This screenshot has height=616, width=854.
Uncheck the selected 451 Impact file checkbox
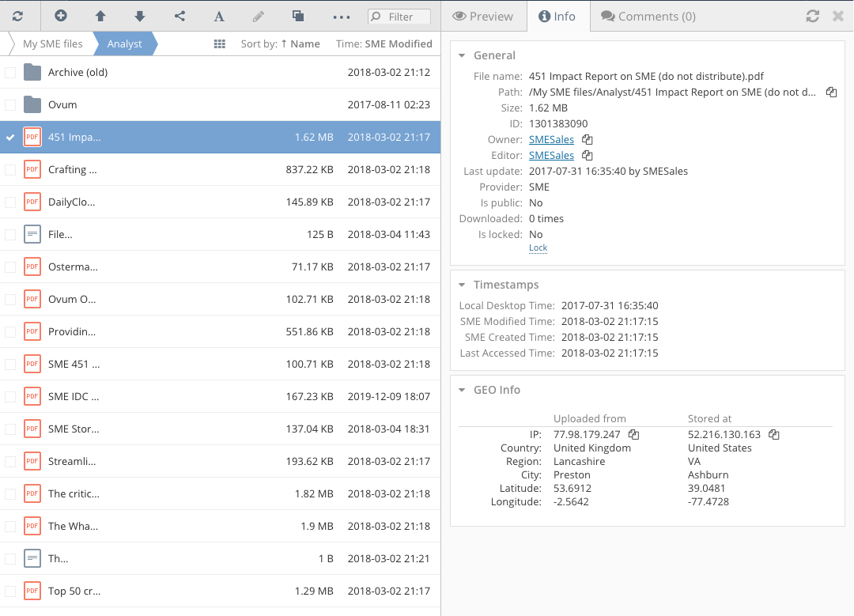pyautogui.click(x=10, y=138)
